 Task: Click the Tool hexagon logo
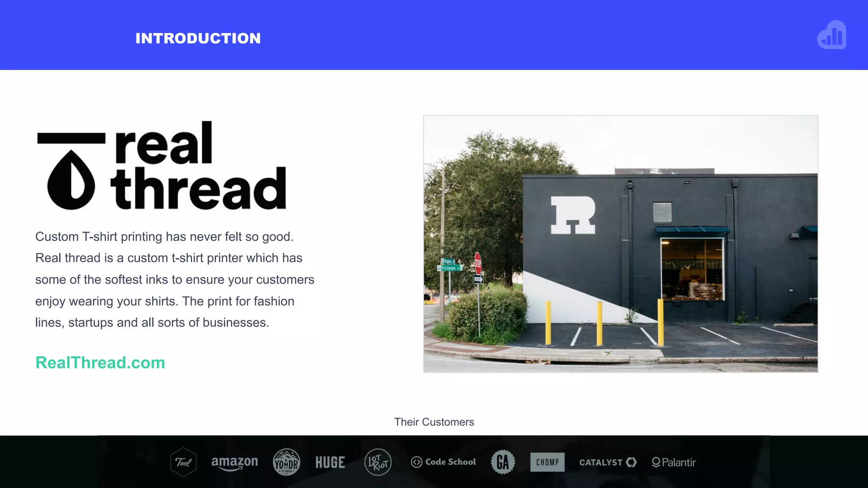(183, 462)
